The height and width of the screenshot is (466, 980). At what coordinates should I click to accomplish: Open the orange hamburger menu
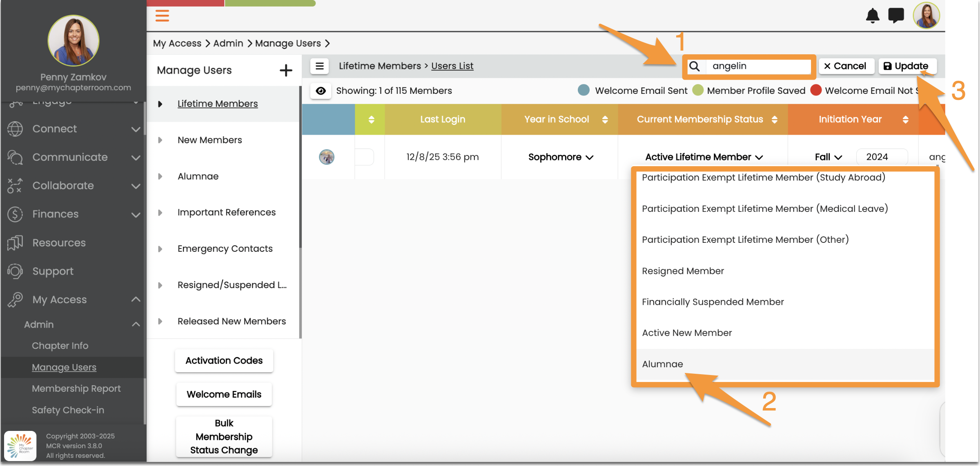162,16
